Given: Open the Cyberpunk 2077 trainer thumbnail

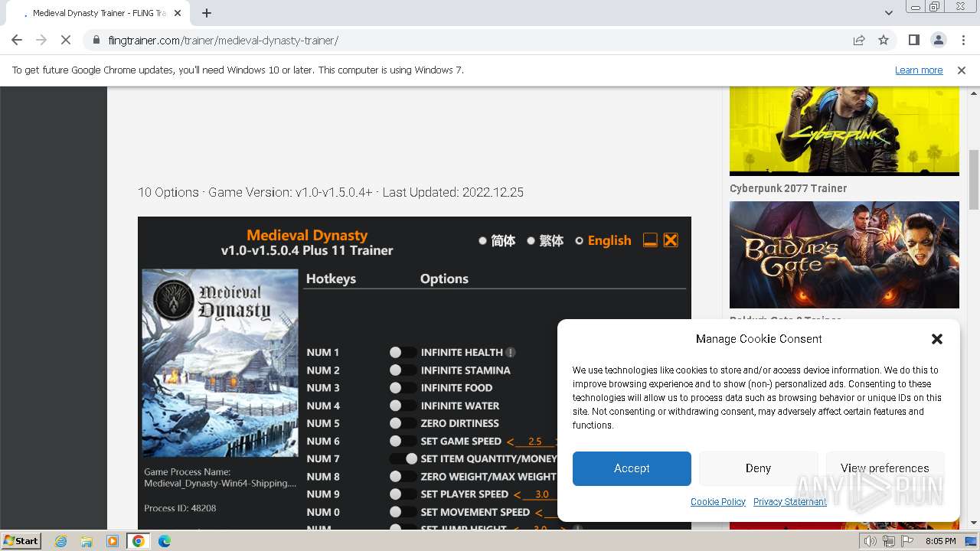Looking at the screenshot, I should tap(844, 131).
